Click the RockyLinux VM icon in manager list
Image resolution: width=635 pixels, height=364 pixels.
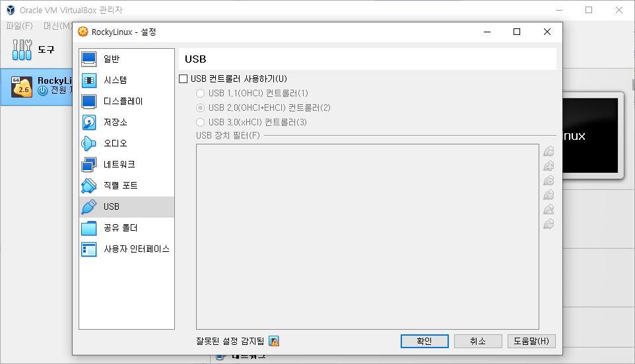[22, 86]
